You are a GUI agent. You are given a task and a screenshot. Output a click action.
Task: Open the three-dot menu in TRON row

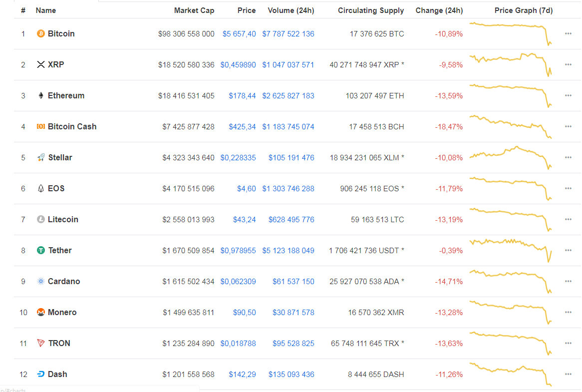click(568, 343)
